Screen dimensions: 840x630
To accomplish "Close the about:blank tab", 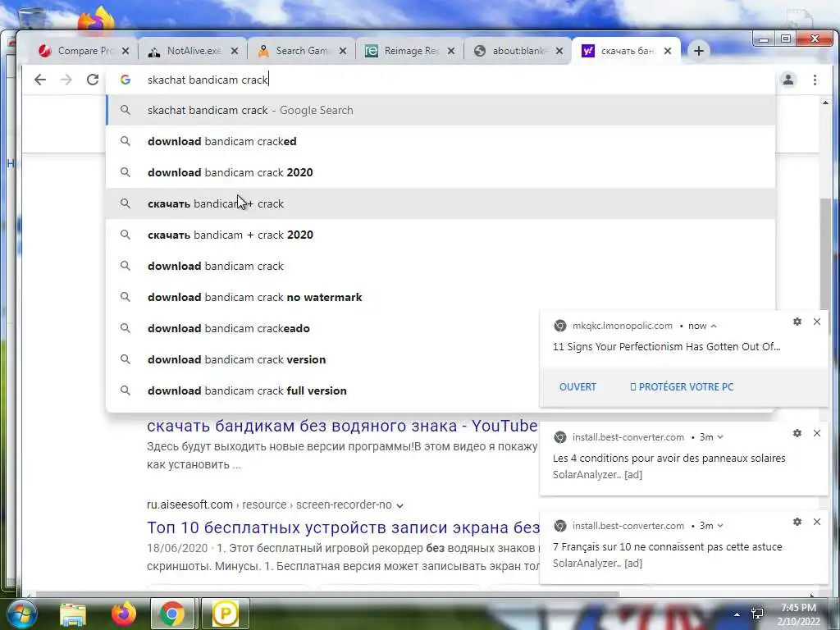I will pyautogui.click(x=559, y=51).
